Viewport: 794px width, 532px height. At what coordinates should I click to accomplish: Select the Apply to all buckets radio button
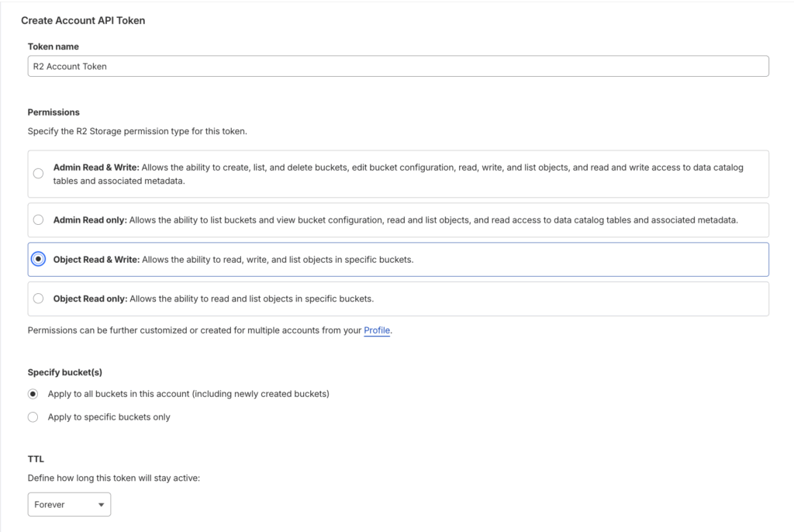tap(33, 394)
